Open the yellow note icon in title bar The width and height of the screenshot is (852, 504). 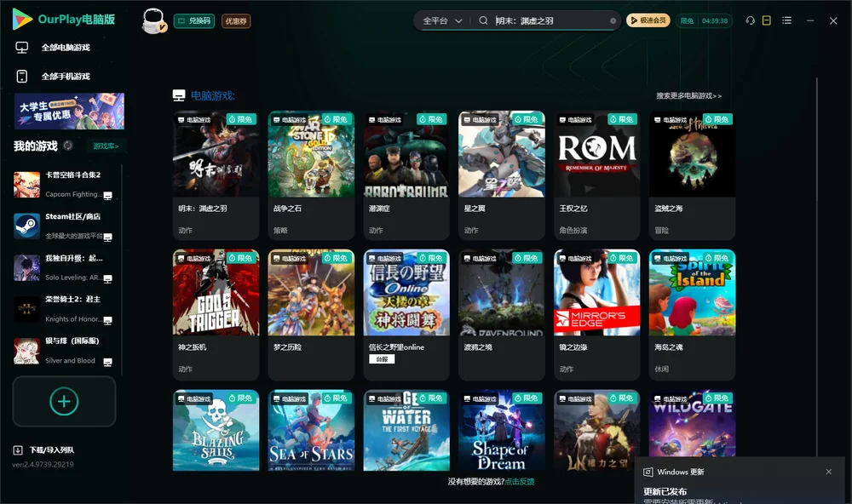coord(767,20)
